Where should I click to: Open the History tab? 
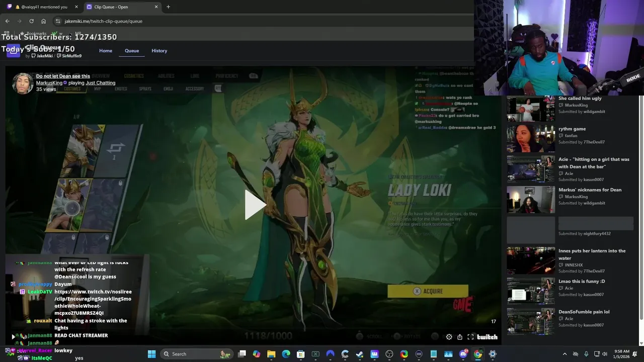(x=159, y=51)
